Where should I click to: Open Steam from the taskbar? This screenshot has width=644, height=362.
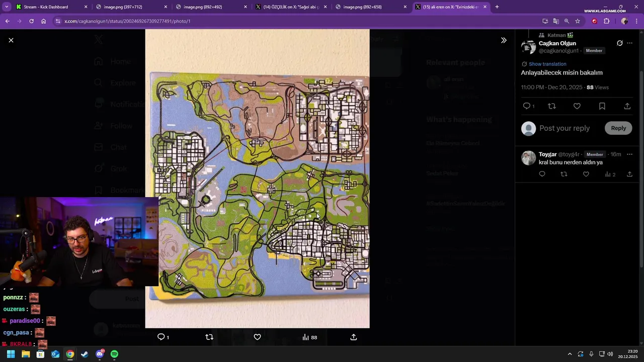click(85, 354)
